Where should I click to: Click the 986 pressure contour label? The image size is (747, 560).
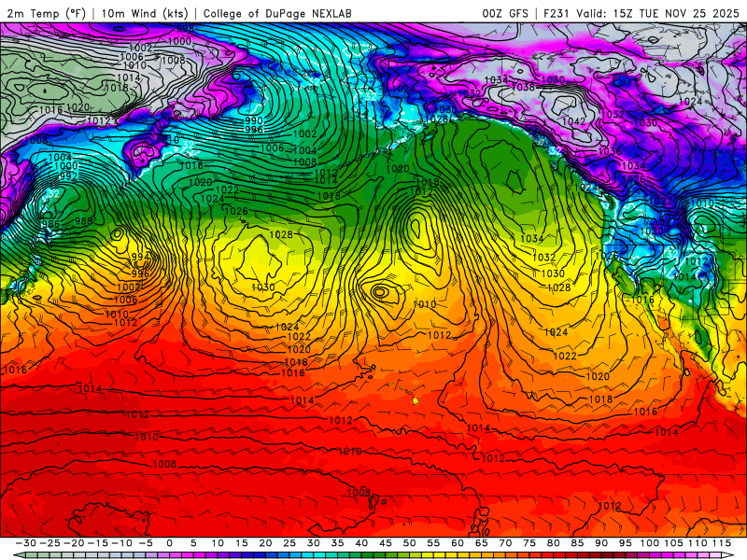point(50,224)
